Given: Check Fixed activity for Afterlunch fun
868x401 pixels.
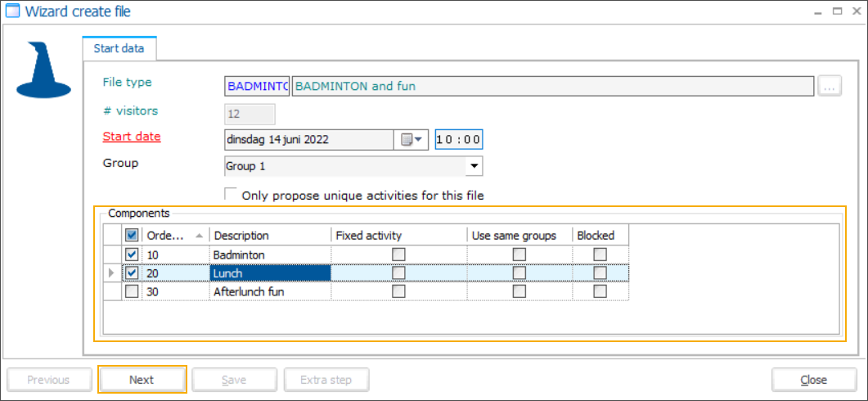Looking at the screenshot, I should tap(398, 291).
